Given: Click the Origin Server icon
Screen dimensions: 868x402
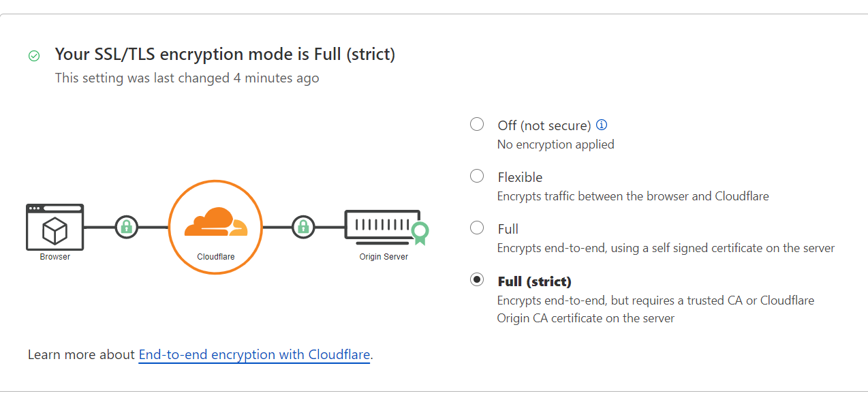Looking at the screenshot, I should tap(382, 225).
